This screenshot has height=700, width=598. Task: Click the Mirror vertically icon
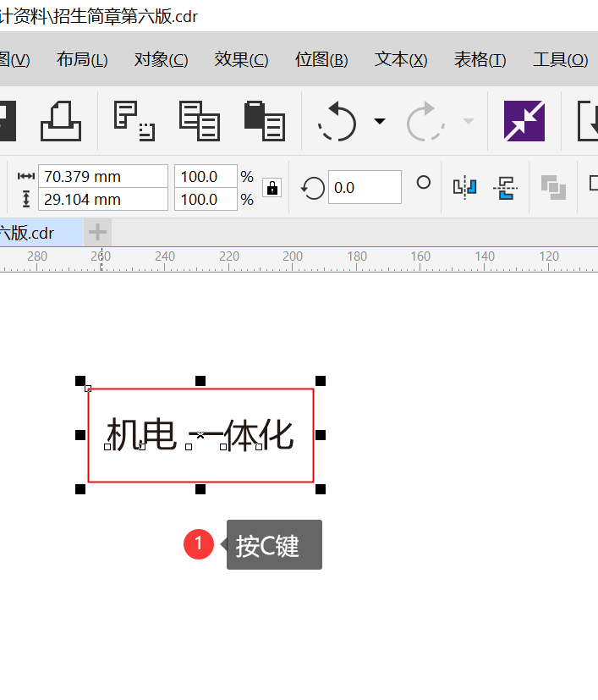pos(506,188)
